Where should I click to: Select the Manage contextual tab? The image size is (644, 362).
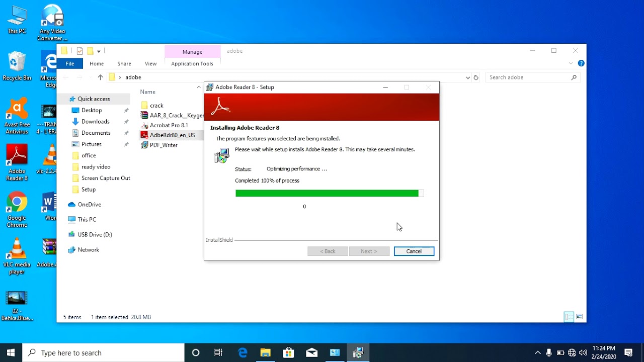[192, 51]
